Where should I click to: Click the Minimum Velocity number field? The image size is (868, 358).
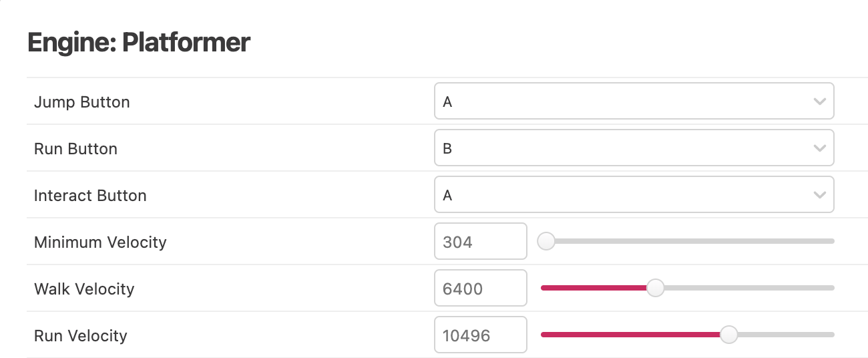click(x=480, y=242)
